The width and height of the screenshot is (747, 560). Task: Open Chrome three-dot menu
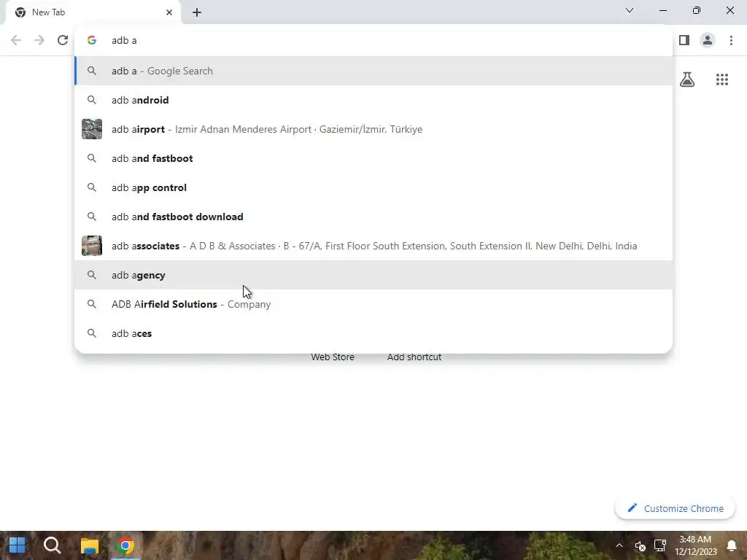point(731,40)
